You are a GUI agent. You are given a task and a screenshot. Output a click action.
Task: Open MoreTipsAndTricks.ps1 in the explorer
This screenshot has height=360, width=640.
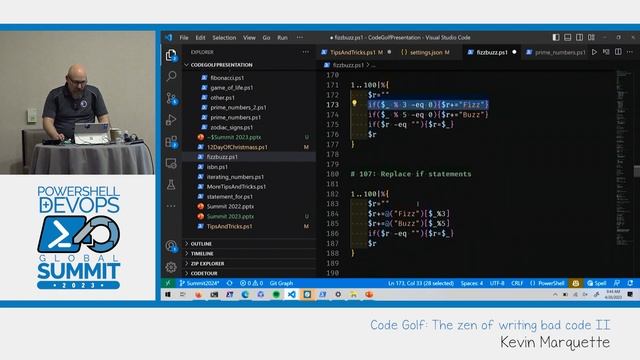pyautogui.click(x=236, y=187)
